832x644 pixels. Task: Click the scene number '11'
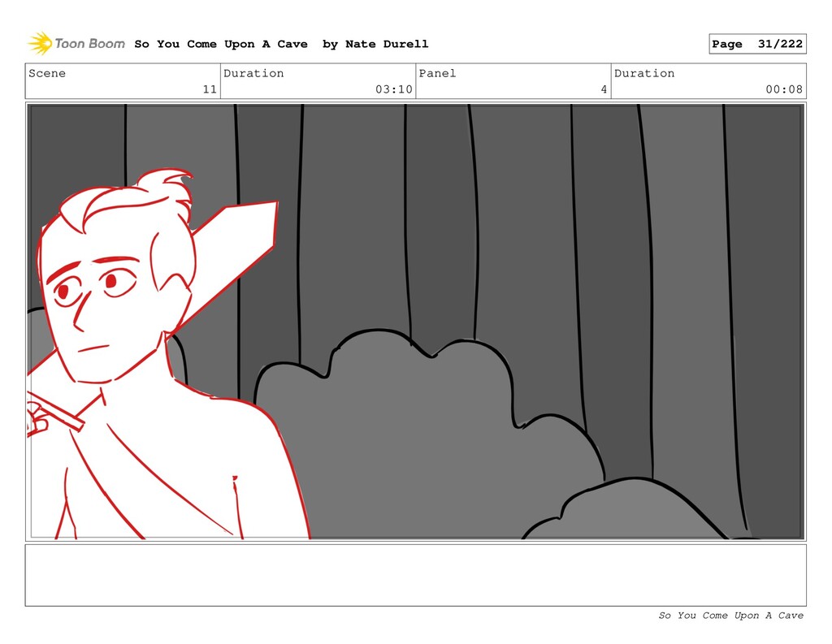tap(210, 89)
